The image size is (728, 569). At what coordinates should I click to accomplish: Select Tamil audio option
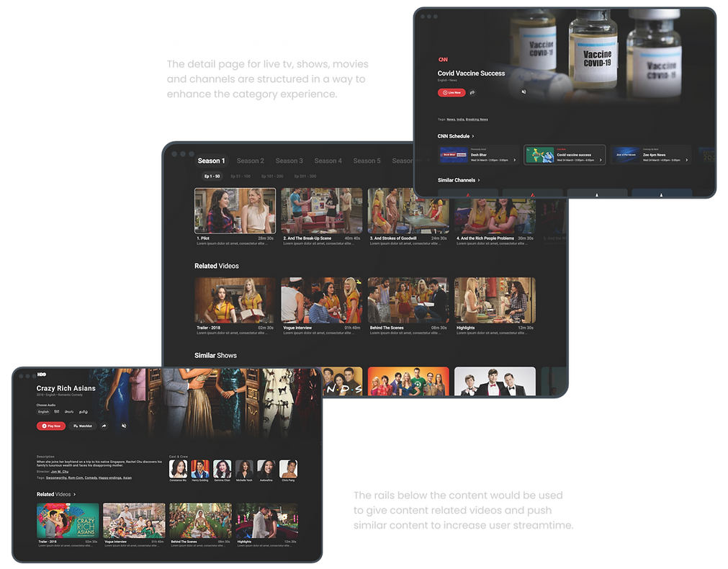(84, 412)
